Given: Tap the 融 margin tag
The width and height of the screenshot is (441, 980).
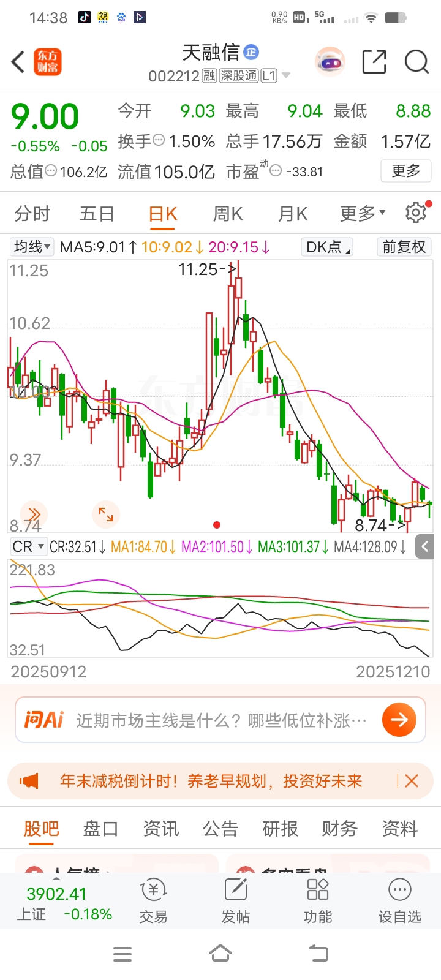Looking at the screenshot, I should (x=209, y=76).
